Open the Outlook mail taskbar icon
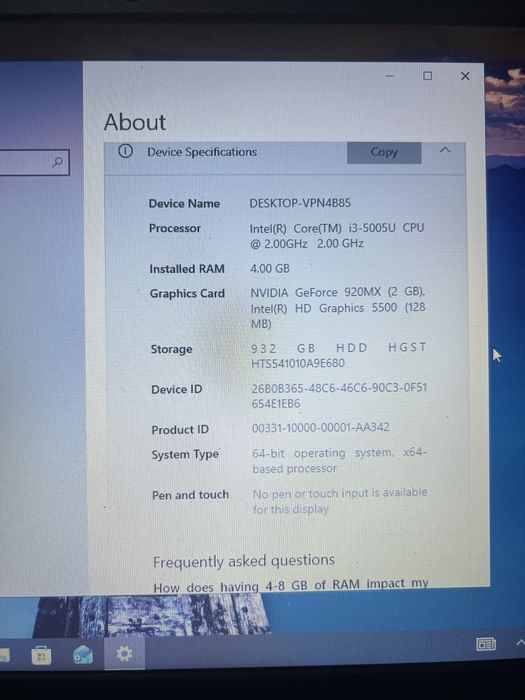The height and width of the screenshot is (700, 525). (x=83, y=655)
